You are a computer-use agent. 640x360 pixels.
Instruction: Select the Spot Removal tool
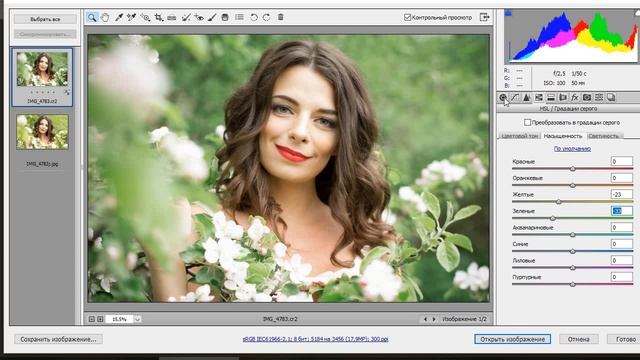click(186, 18)
